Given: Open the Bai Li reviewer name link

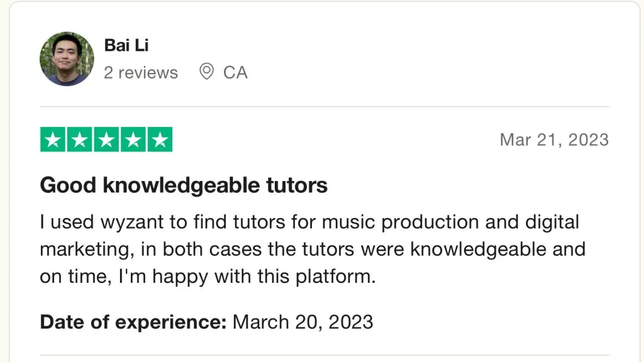Looking at the screenshot, I should point(126,45).
